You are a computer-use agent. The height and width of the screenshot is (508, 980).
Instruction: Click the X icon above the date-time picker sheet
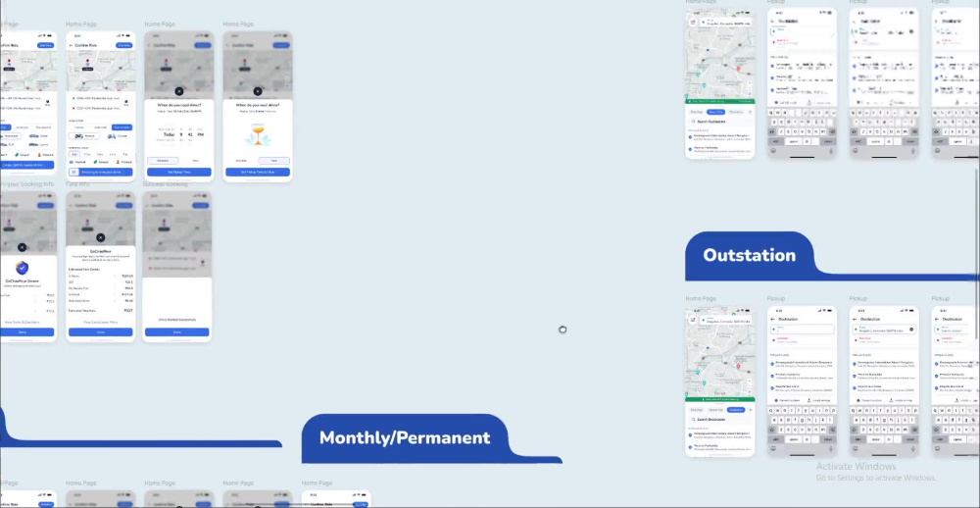(x=179, y=91)
